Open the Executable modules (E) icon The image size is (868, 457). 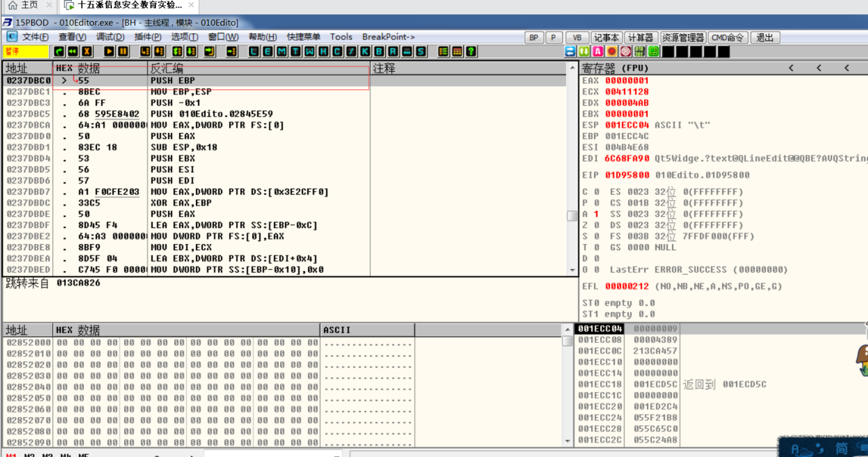[x=268, y=52]
